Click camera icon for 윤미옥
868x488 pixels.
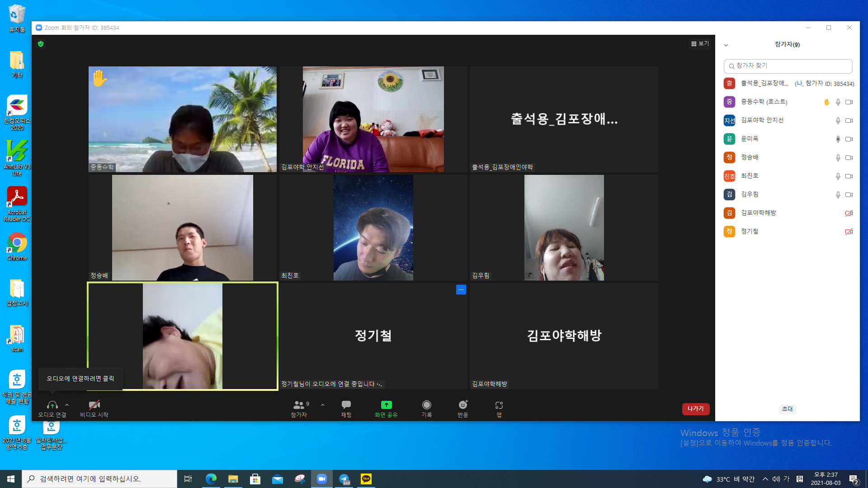point(849,139)
